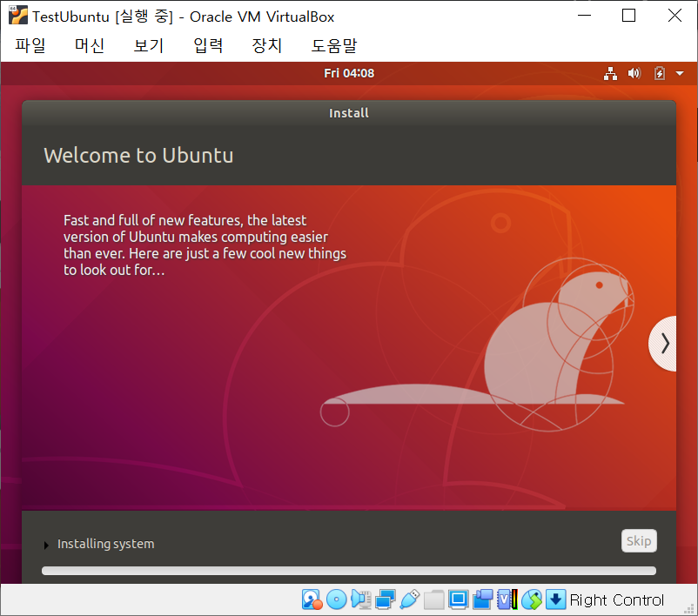
Task: Click the display settings status icon
Action: (458, 599)
